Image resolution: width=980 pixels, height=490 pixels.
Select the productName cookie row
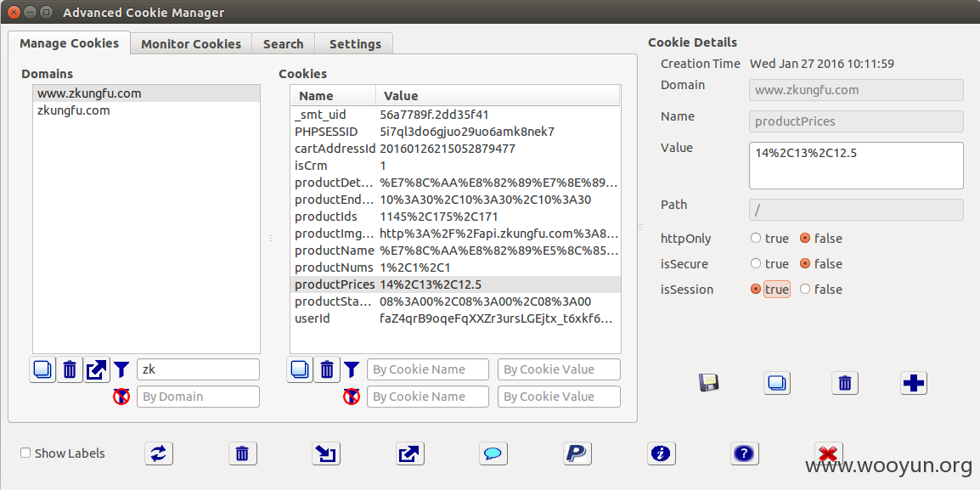(455, 251)
